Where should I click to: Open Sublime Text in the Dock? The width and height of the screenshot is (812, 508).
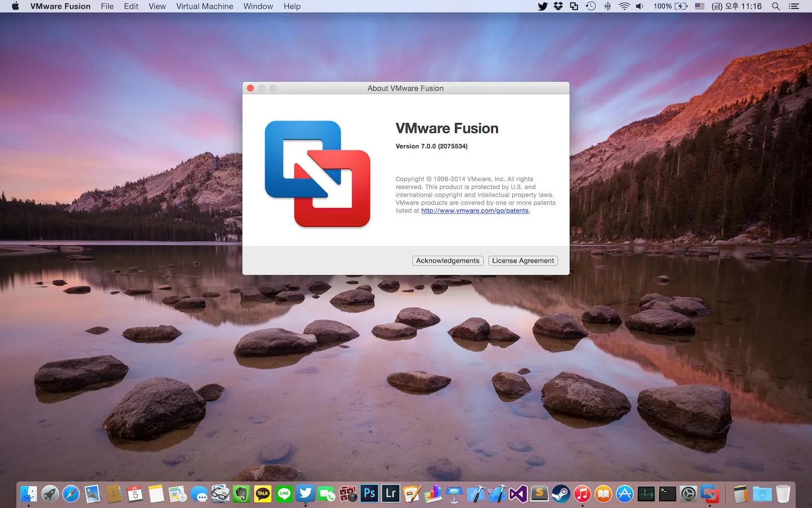[x=539, y=493]
